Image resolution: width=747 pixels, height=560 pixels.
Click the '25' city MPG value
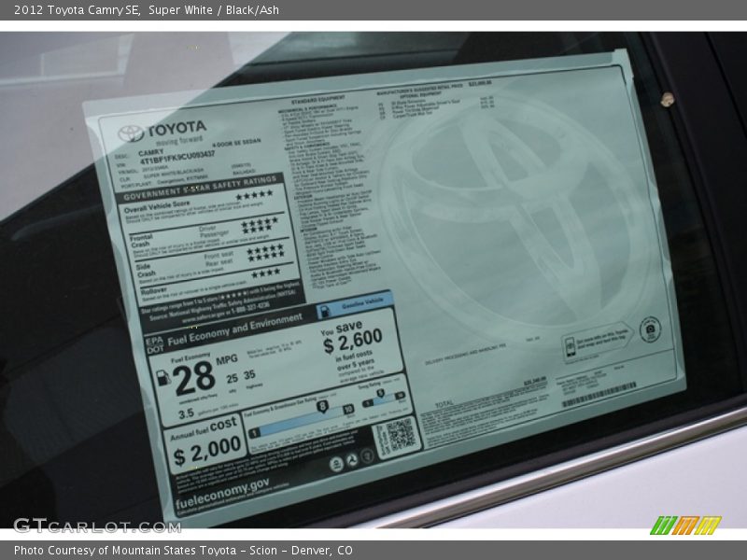coord(232,379)
